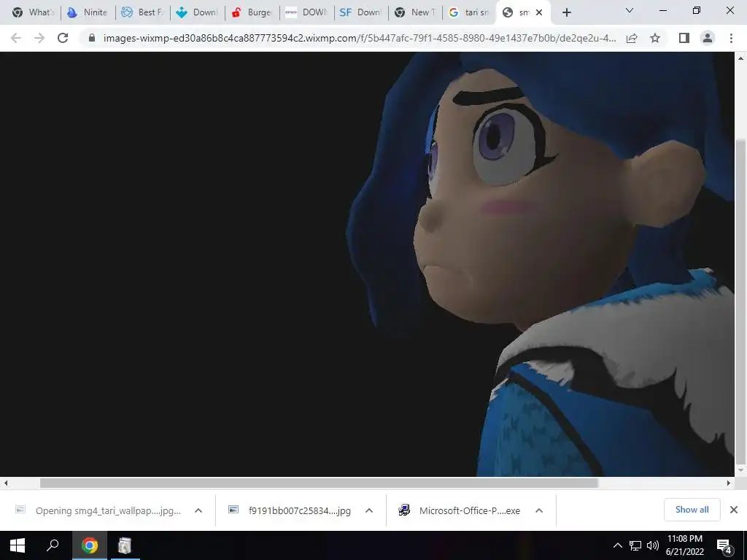Viewport: 747px width, 560px height.
Task: Click the Chrome taskbar icon
Action: click(x=89, y=545)
